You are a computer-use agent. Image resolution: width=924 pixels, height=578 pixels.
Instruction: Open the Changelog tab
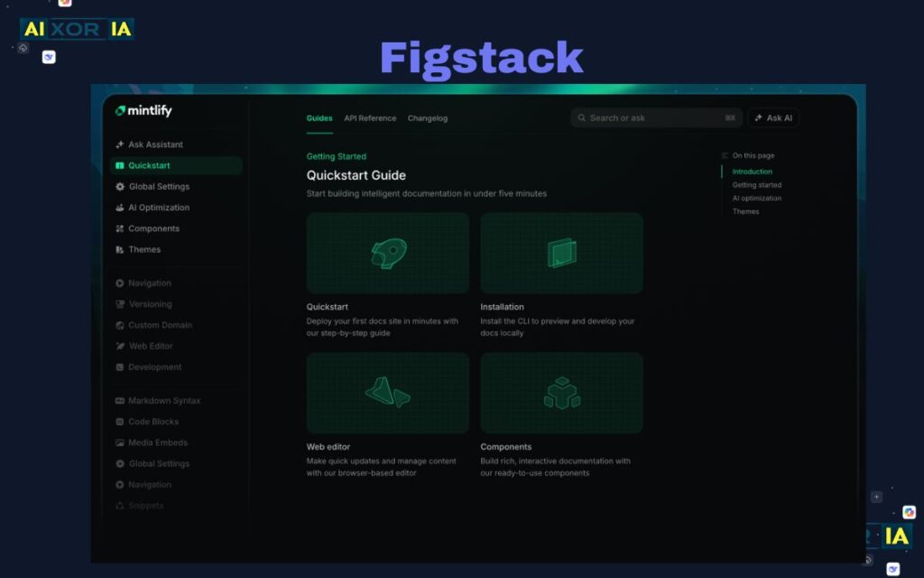point(428,117)
